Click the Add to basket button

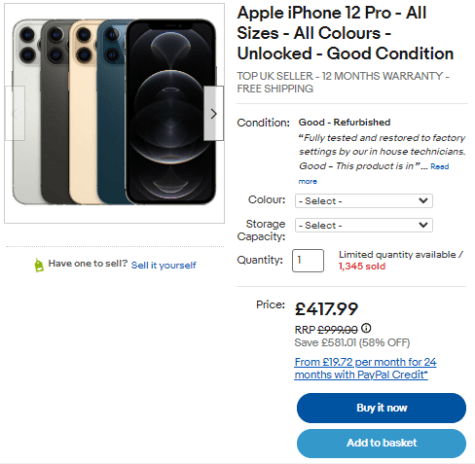tap(381, 443)
